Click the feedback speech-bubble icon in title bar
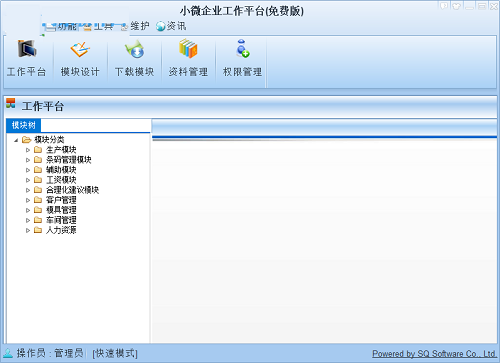The image size is (500, 363). click(x=444, y=6)
